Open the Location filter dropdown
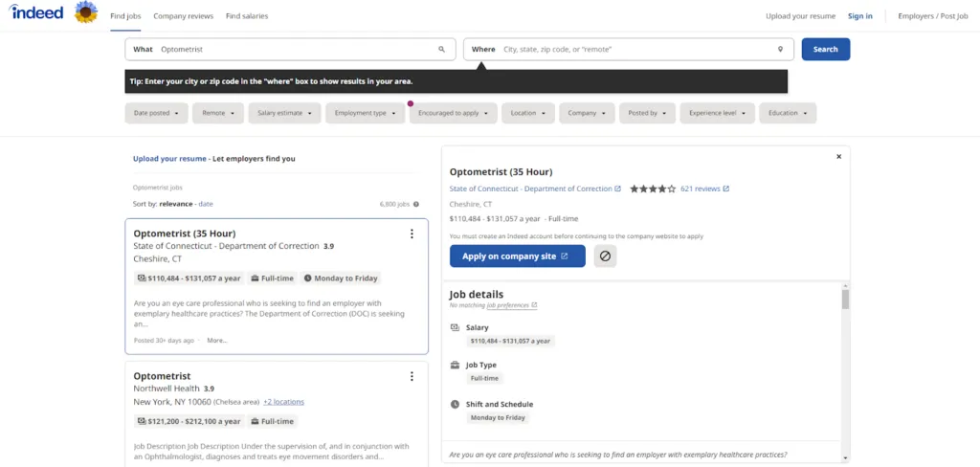Image resolution: width=980 pixels, height=467 pixels. [x=528, y=113]
